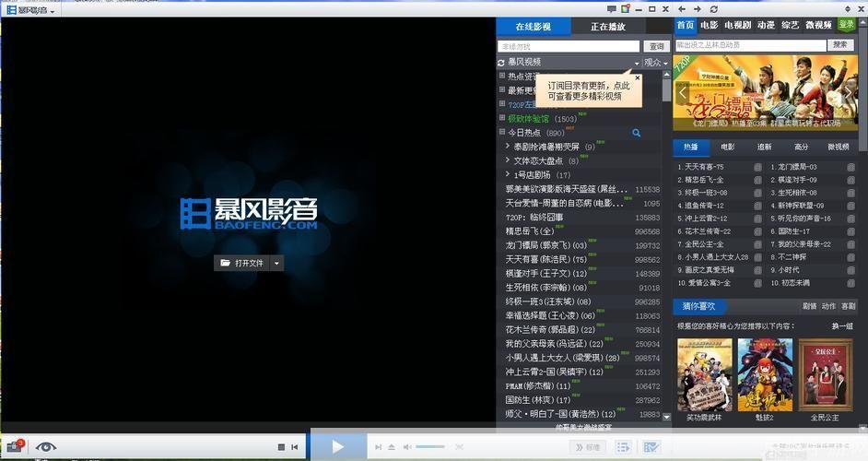Expand 1号店剧场 group
This screenshot has width=868, height=461.
click(x=507, y=174)
